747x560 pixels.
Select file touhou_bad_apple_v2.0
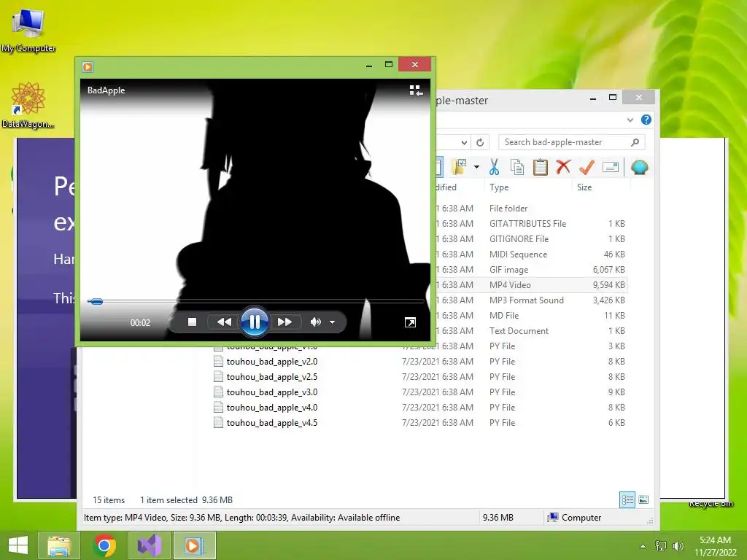click(x=272, y=362)
